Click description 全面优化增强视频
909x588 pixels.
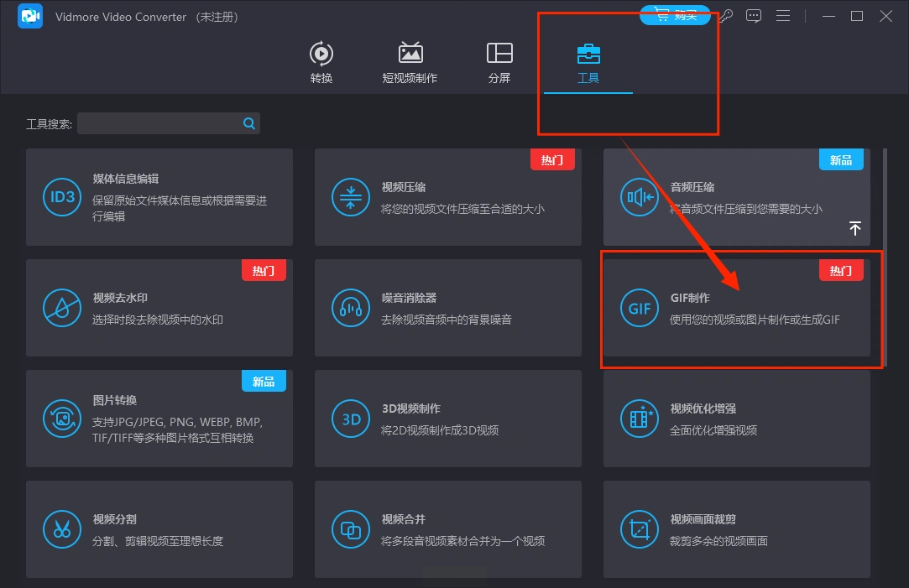tap(713, 430)
